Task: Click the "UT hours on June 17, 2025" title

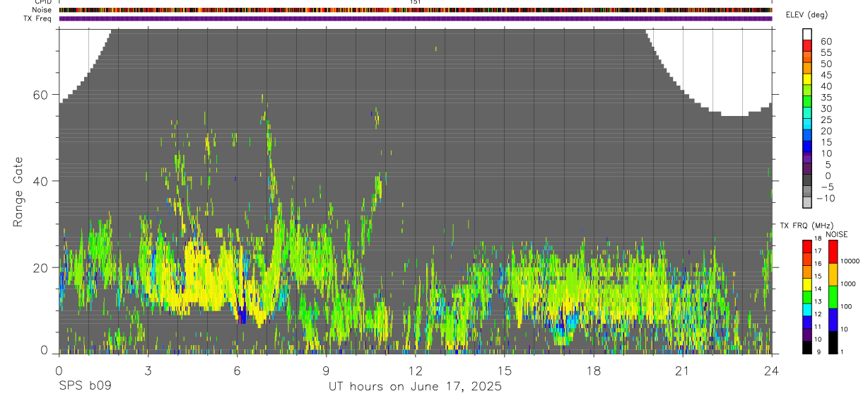Action: [x=415, y=387]
